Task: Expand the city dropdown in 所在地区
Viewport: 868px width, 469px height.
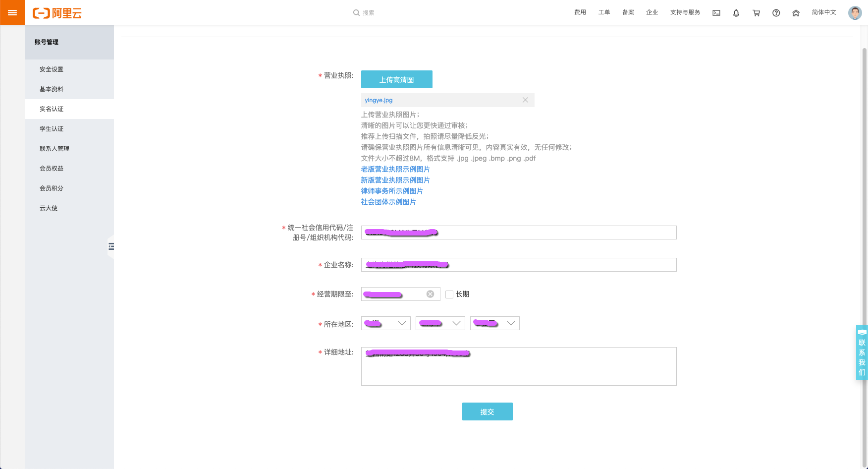Action: 440,323
